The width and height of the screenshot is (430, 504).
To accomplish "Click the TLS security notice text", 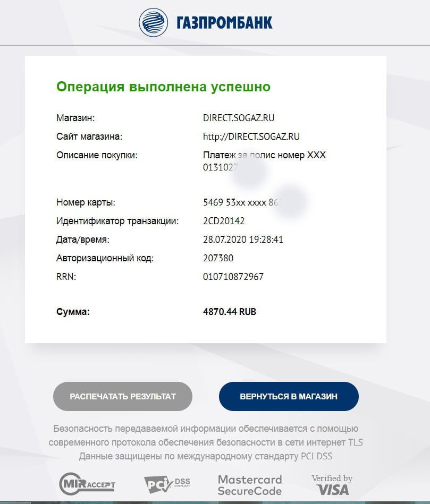I will 206,435.
